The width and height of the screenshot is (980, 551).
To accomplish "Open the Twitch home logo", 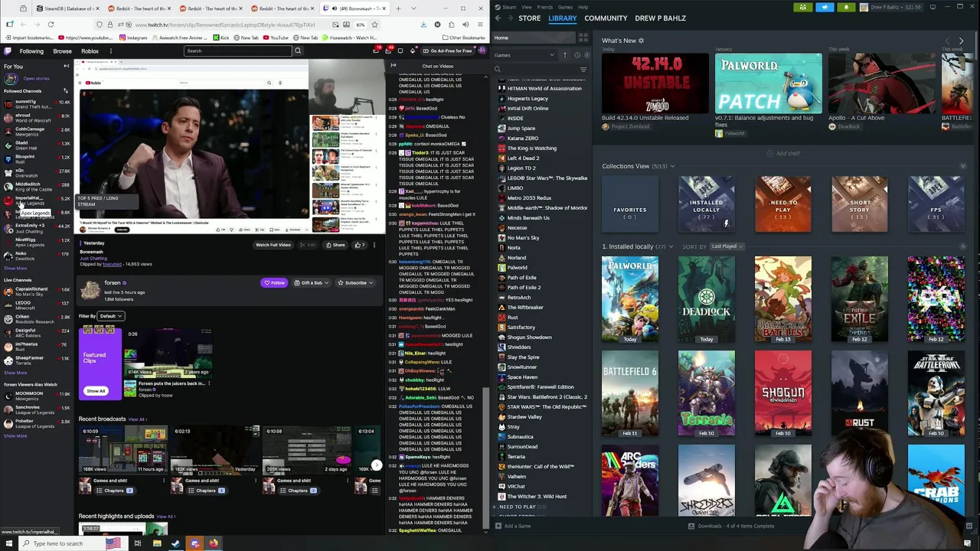I will tap(7, 51).
